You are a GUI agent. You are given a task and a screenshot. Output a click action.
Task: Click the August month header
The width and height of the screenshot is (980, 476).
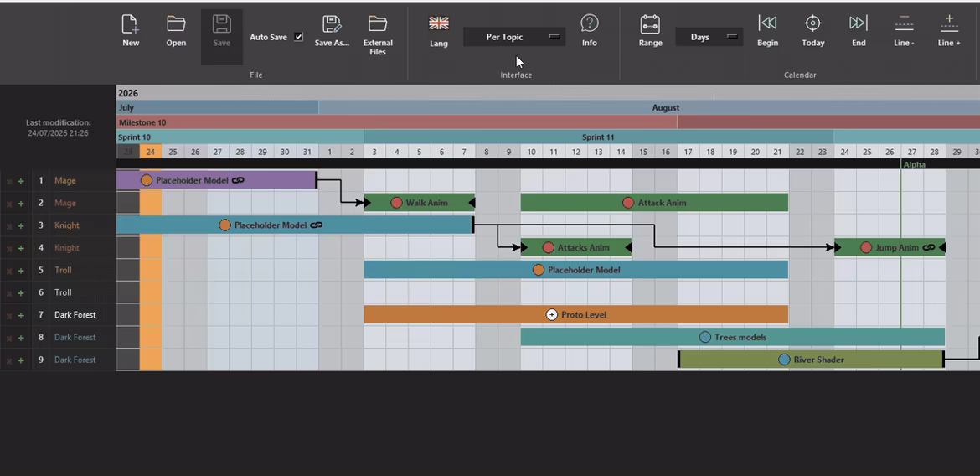click(649, 107)
